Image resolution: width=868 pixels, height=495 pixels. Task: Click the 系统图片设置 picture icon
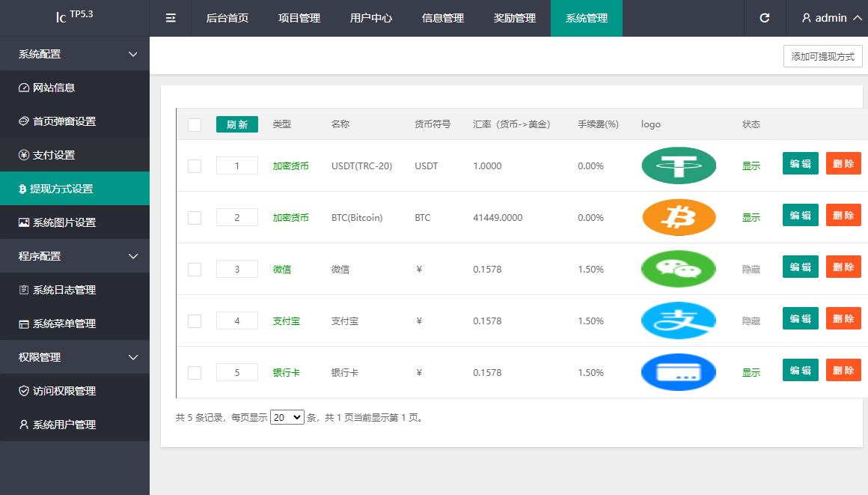point(24,222)
